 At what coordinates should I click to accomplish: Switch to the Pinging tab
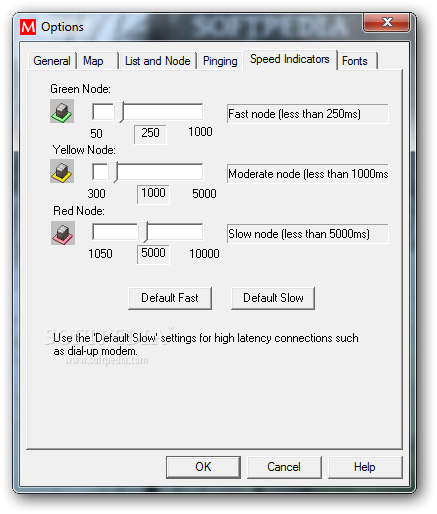(x=220, y=61)
